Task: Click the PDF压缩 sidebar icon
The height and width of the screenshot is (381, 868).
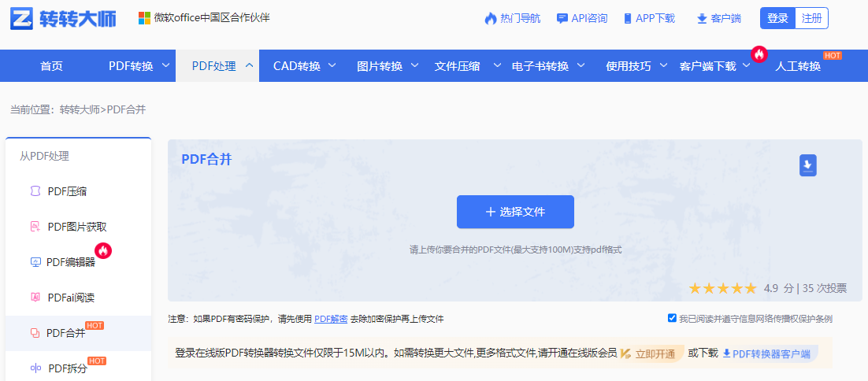Action: point(35,191)
